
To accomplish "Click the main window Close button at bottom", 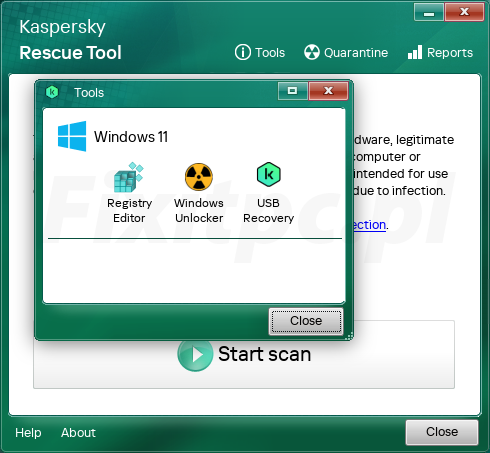I will coord(442,432).
